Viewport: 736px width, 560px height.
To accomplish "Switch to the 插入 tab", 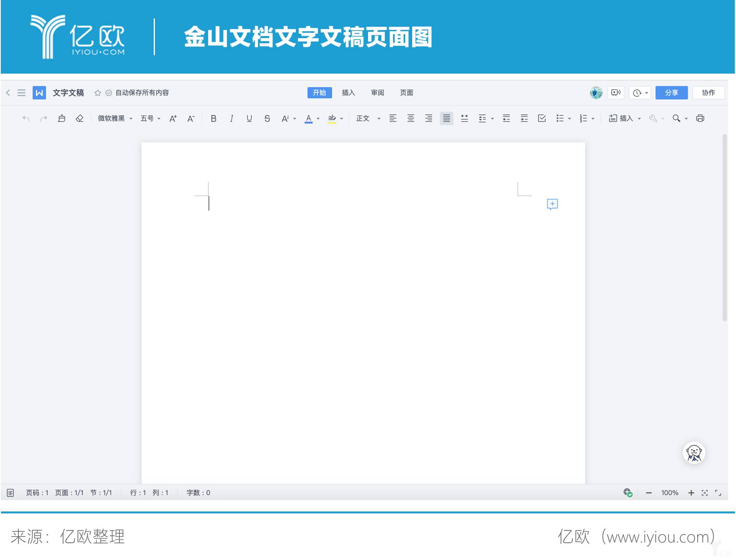I will (x=348, y=93).
